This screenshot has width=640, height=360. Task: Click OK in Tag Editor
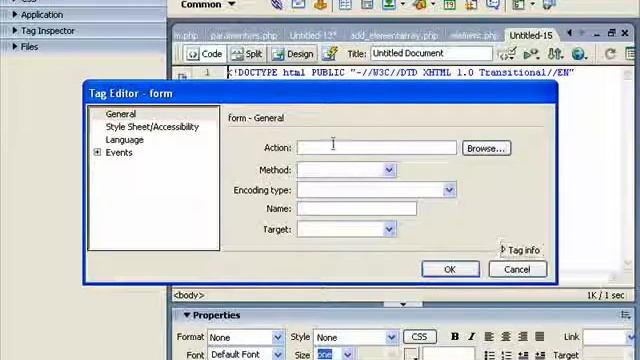(450, 269)
